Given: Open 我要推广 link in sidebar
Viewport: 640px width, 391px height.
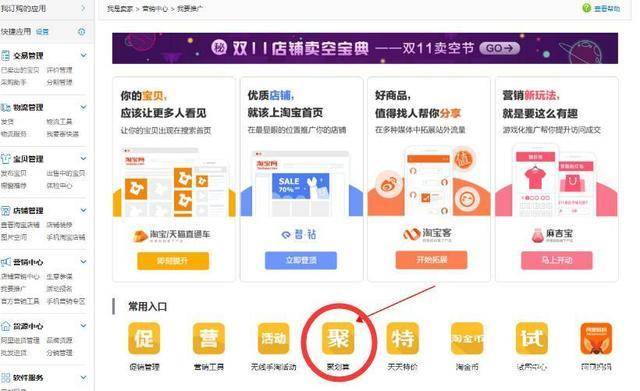Looking at the screenshot, I should coord(13,289).
